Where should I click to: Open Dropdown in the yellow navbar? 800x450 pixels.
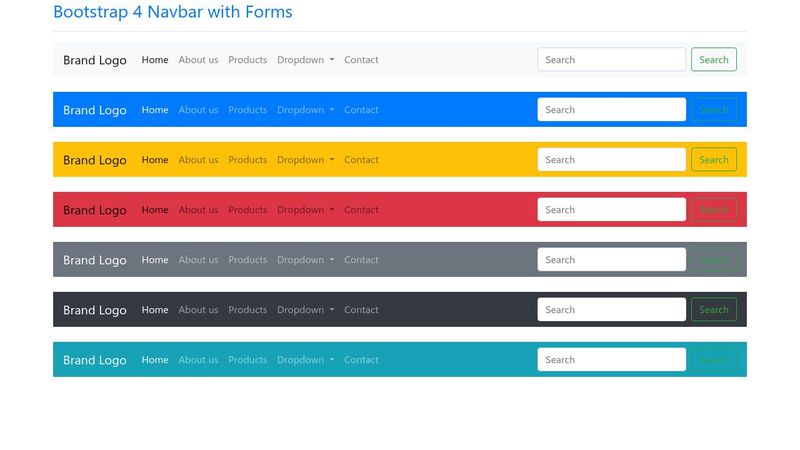(305, 160)
